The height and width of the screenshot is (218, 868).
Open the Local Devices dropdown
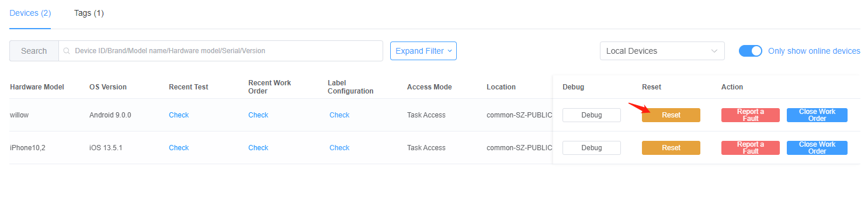tap(662, 51)
